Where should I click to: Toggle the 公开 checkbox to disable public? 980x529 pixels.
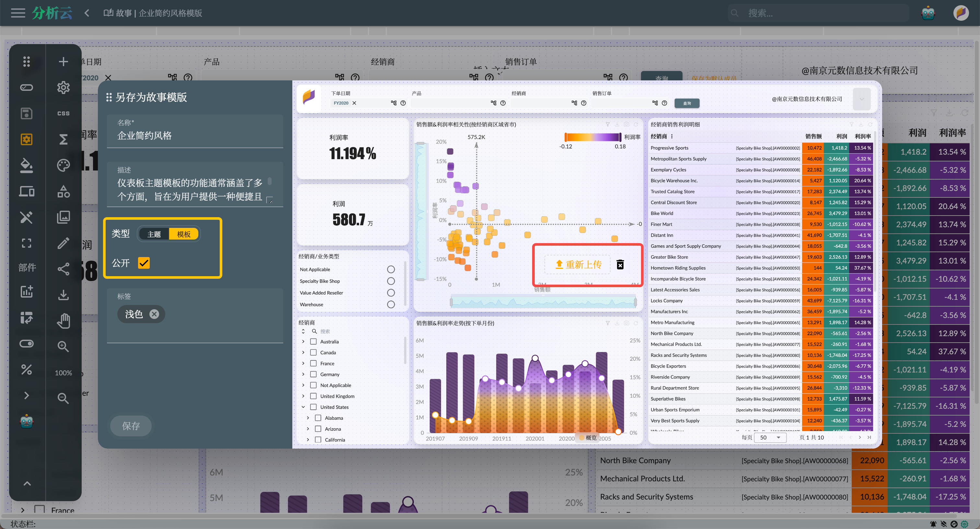(x=144, y=263)
